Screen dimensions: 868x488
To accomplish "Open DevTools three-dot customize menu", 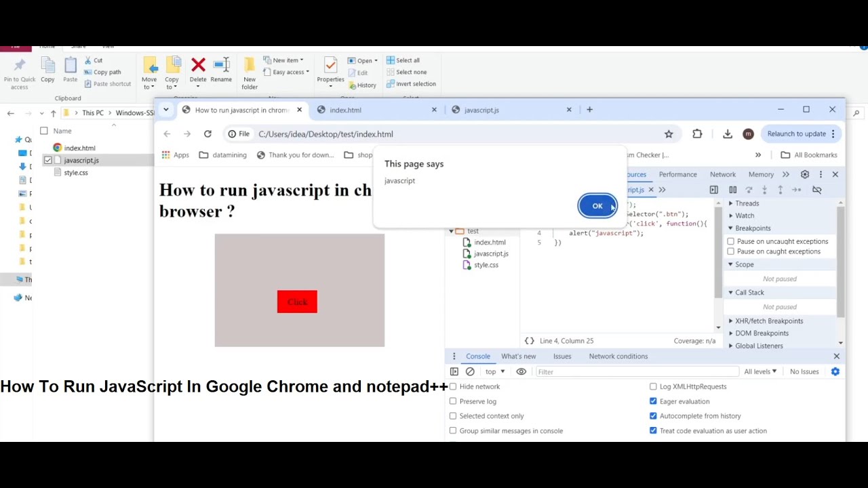I will [821, 175].
